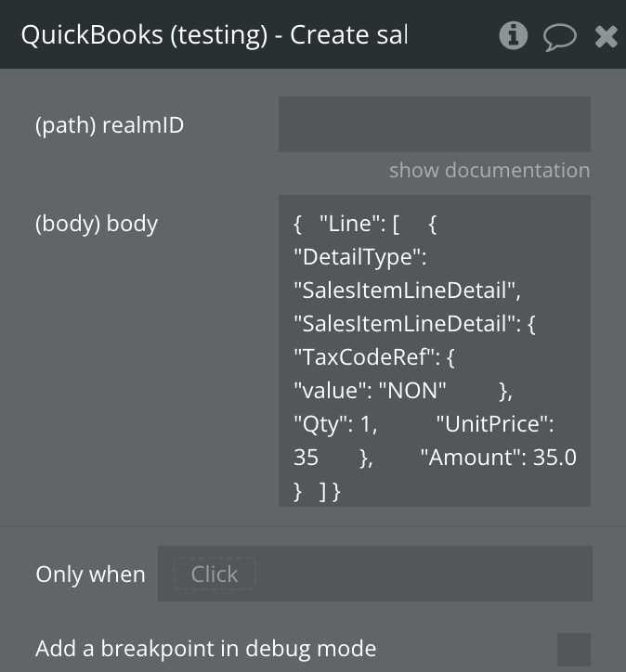Click the show documentation link

pos(489,170)
